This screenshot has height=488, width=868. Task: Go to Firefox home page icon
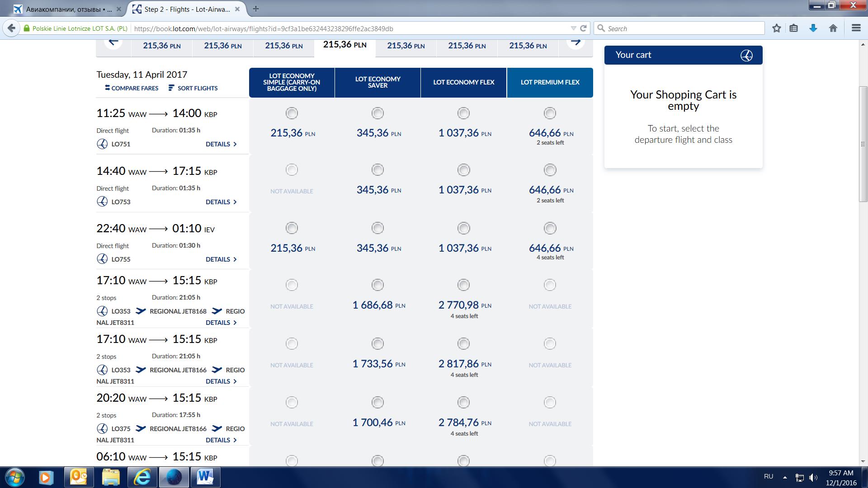pos(833,28)
